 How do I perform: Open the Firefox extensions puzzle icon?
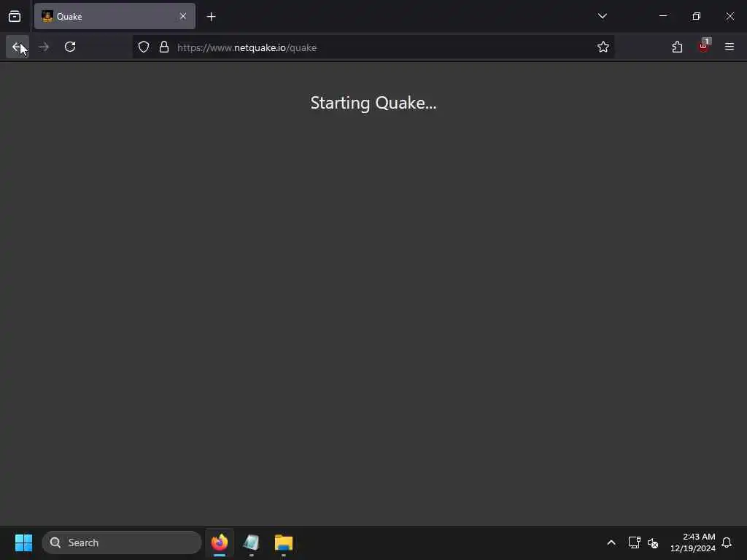tap(677, 47)
